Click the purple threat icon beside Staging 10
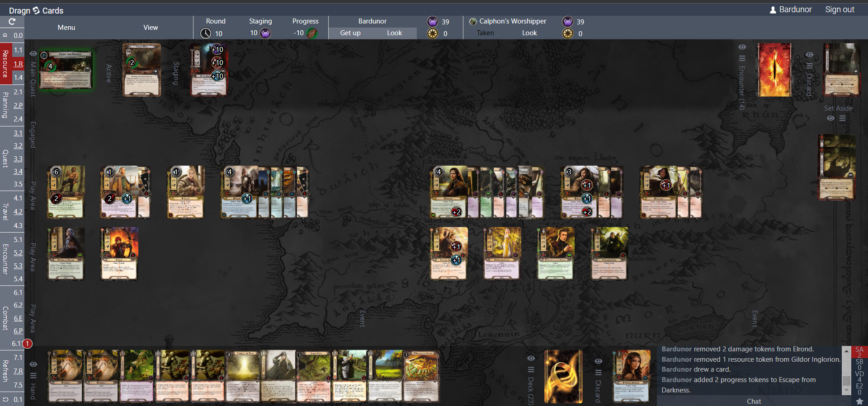Viewport: 868px width, 406px height. pos(265,33)
